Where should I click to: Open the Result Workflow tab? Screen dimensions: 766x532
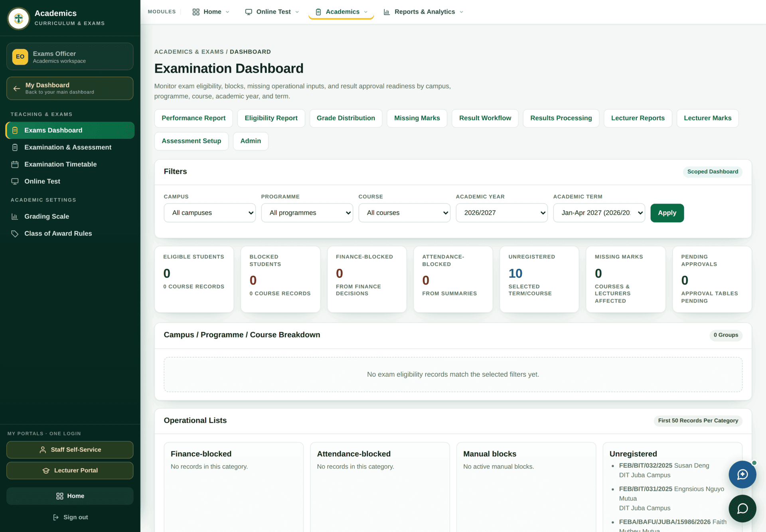click(x=485, y=118)
